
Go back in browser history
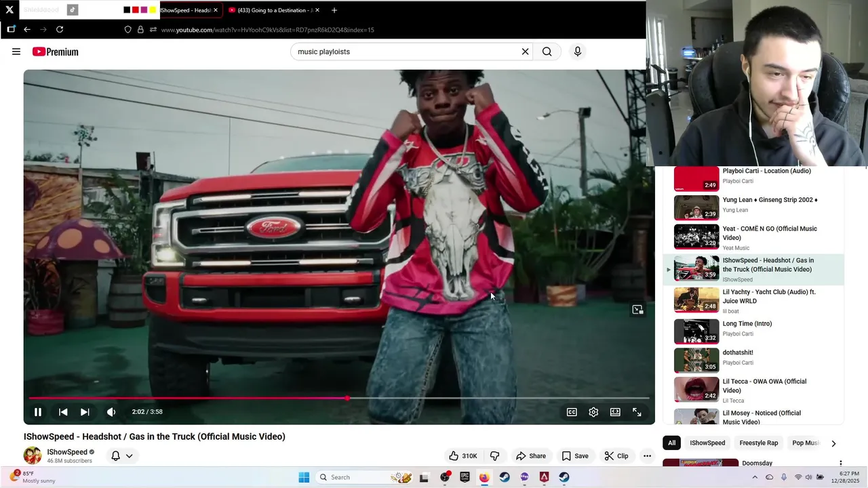[27, 29]
